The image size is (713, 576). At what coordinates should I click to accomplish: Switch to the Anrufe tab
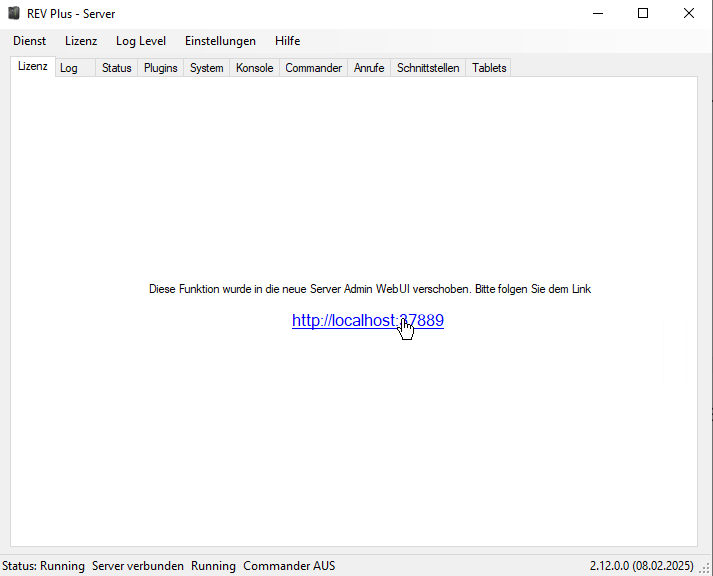pyautogui.click(x=368, y=68)
